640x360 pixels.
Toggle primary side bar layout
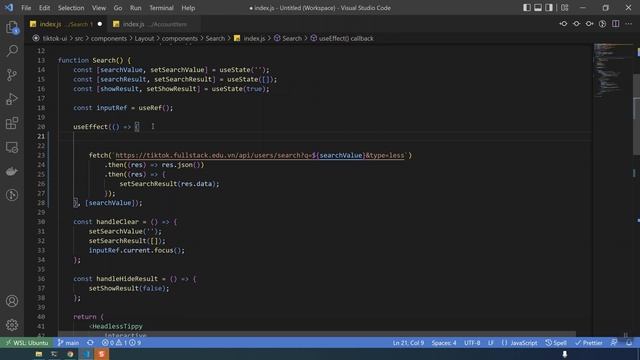pos(527,8)
